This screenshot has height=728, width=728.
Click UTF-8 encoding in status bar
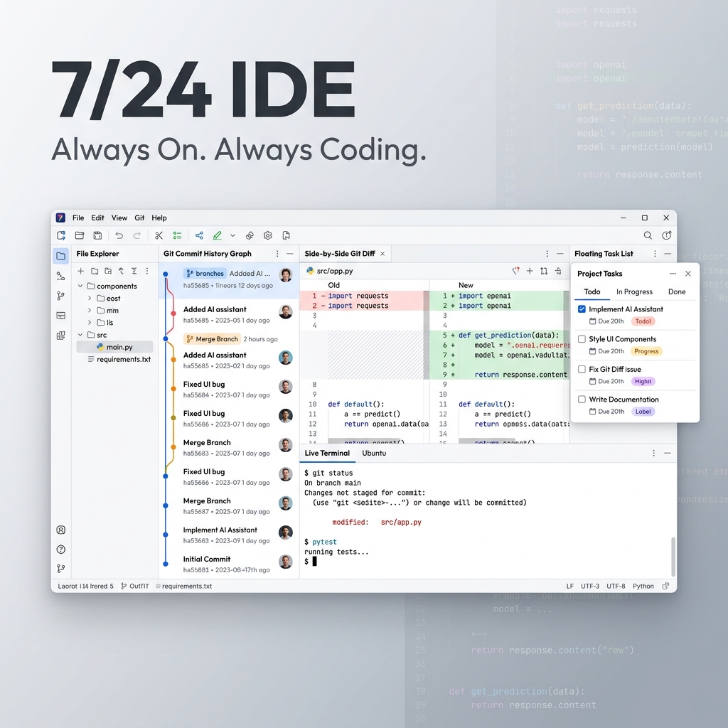[616, 586]
